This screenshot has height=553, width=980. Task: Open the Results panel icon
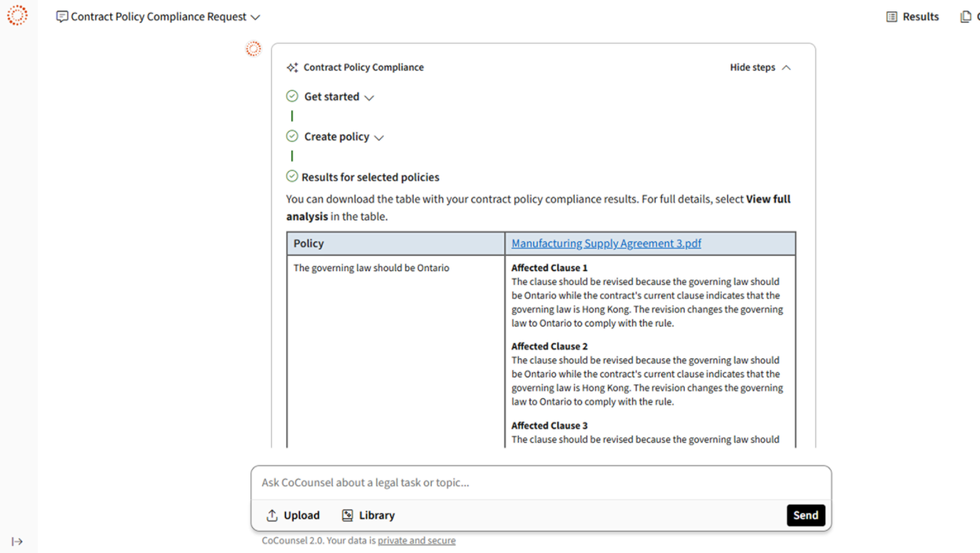pyautogui.click(x=892, y=17)
